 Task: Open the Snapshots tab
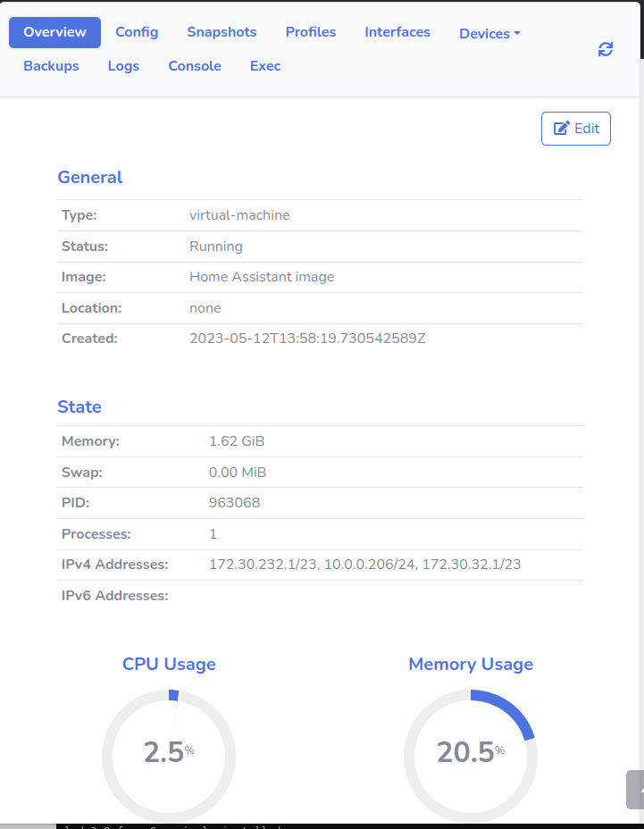click(x=222, y=32)
